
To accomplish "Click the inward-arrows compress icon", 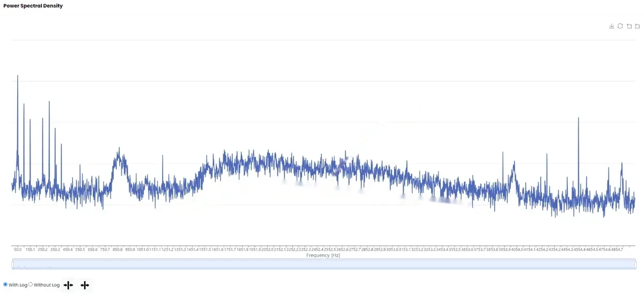I will point(68,285).
